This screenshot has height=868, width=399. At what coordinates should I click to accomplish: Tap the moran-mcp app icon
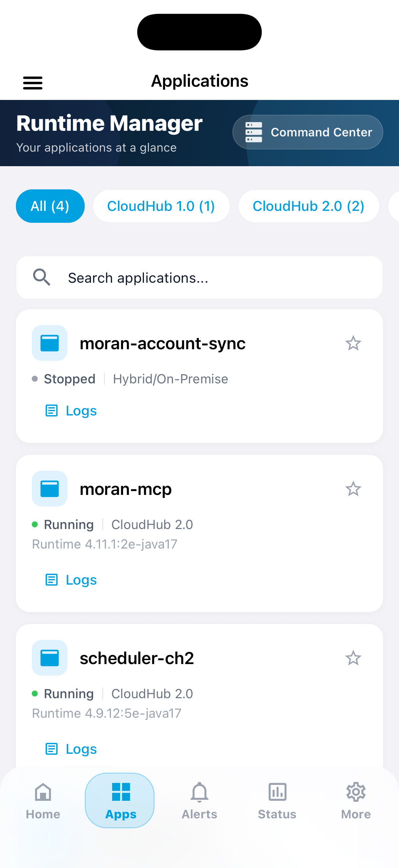tap(50, 489)
